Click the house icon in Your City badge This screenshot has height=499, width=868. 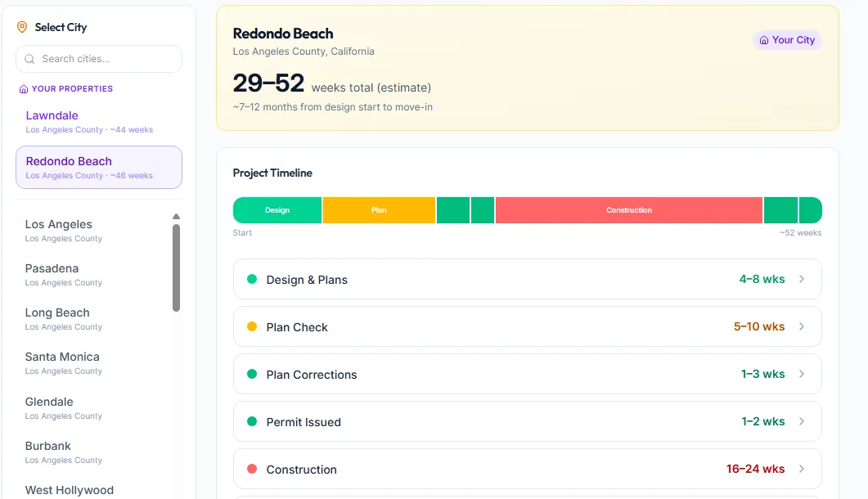tap(764, 40)
